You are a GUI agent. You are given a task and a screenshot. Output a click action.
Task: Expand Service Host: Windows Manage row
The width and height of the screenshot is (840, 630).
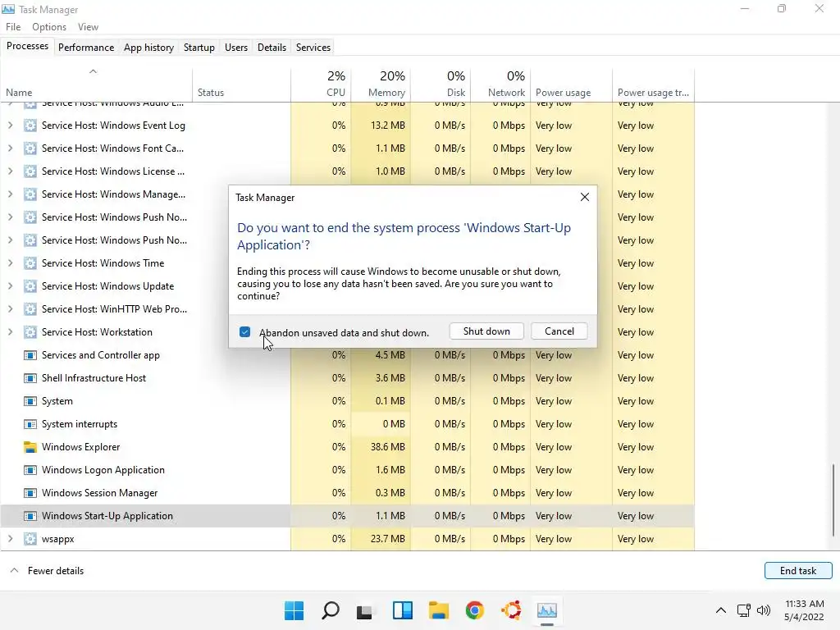click(10, 194)
